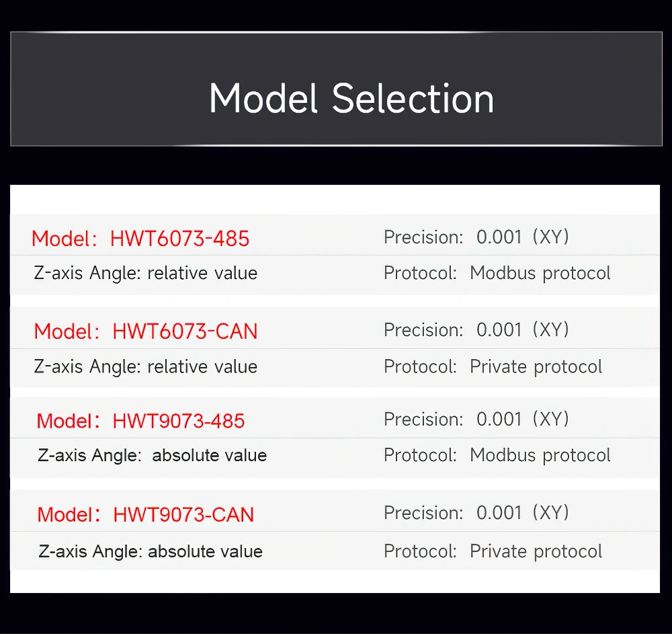The width and height of the screenshot is (672, 634).
Task: Click Private protocol text under HWT6073-CAN
Action: (536, 367)
